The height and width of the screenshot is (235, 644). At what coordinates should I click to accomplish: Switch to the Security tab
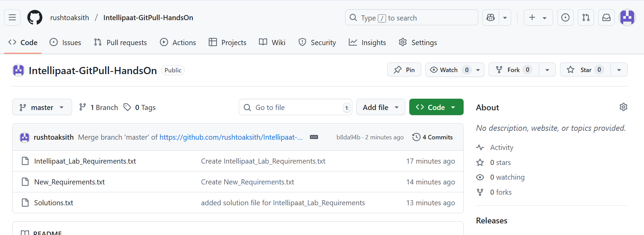click(317, 42)
